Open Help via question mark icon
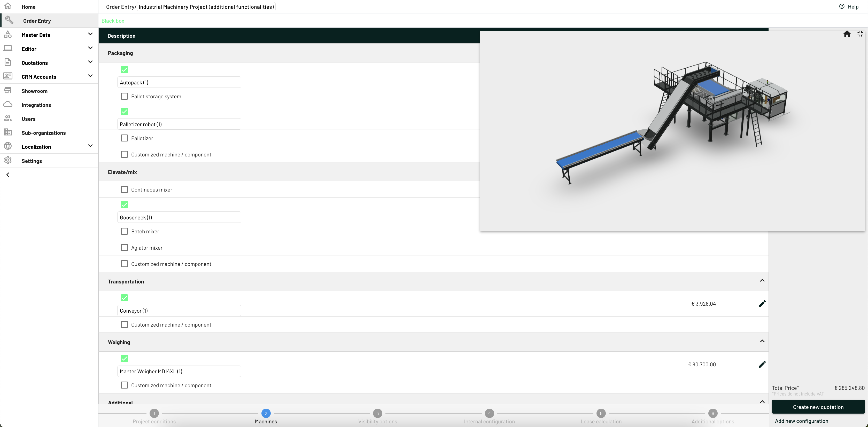Viewport: 868px width, 427px height. [841, 6]
